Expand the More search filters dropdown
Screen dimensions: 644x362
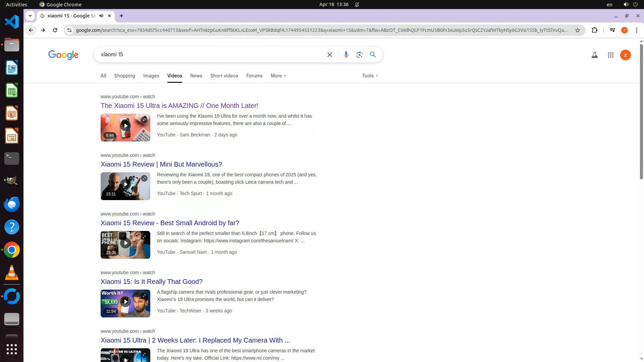coord(278,76)
